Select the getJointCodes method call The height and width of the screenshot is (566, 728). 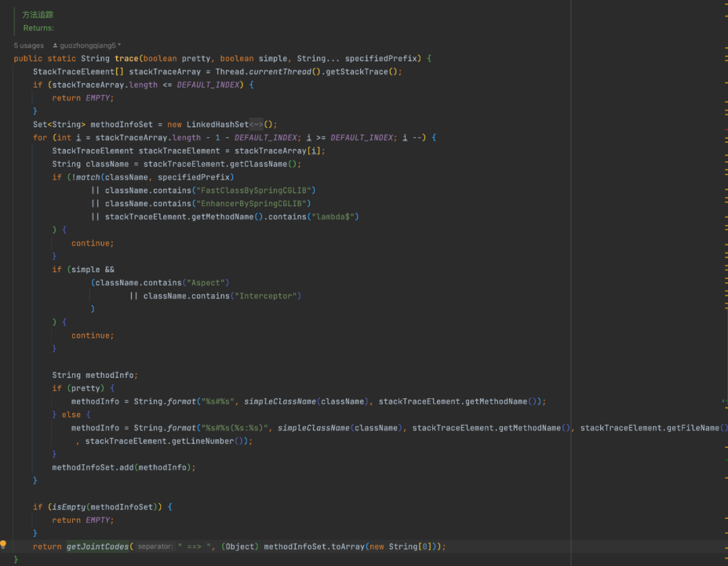[98, 546]
